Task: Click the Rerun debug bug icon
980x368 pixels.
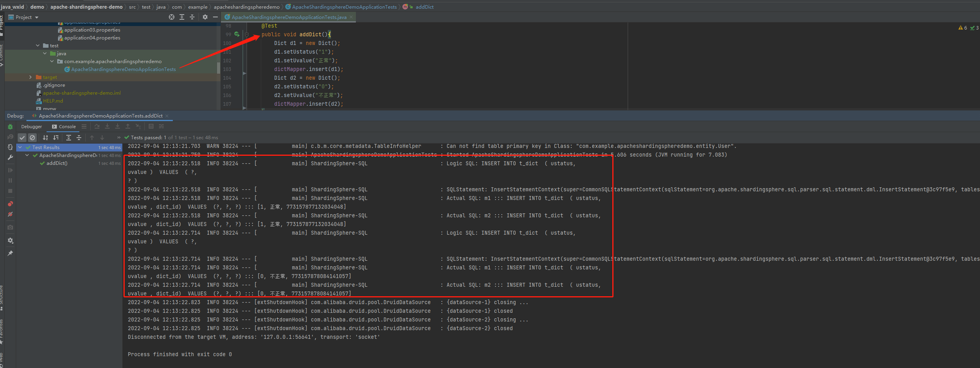Action: pos(10,127)
